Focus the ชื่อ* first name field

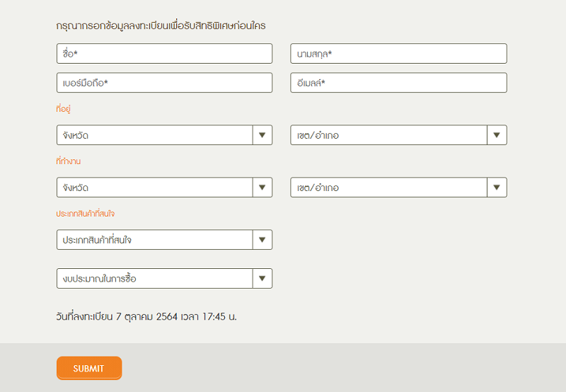[164, 53]
